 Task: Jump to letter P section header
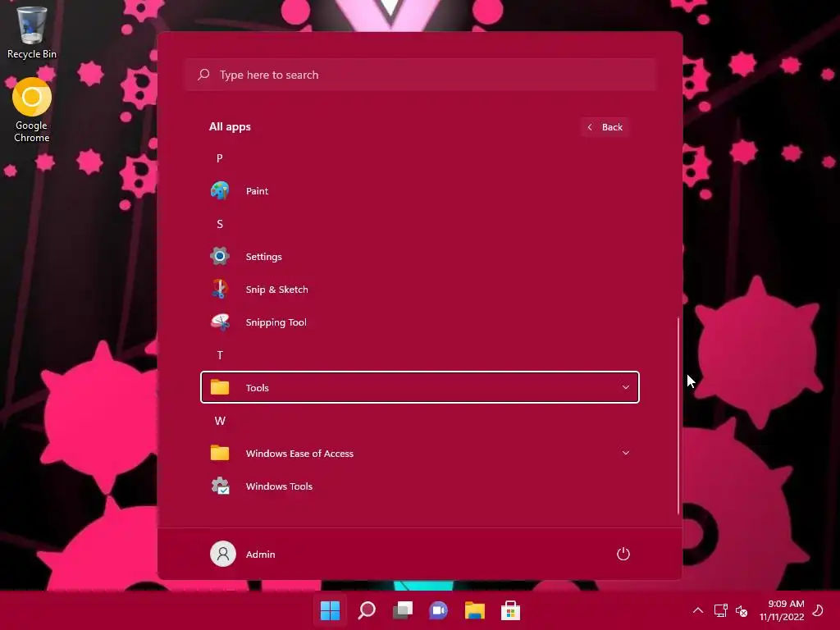click(x=220, y=158)
